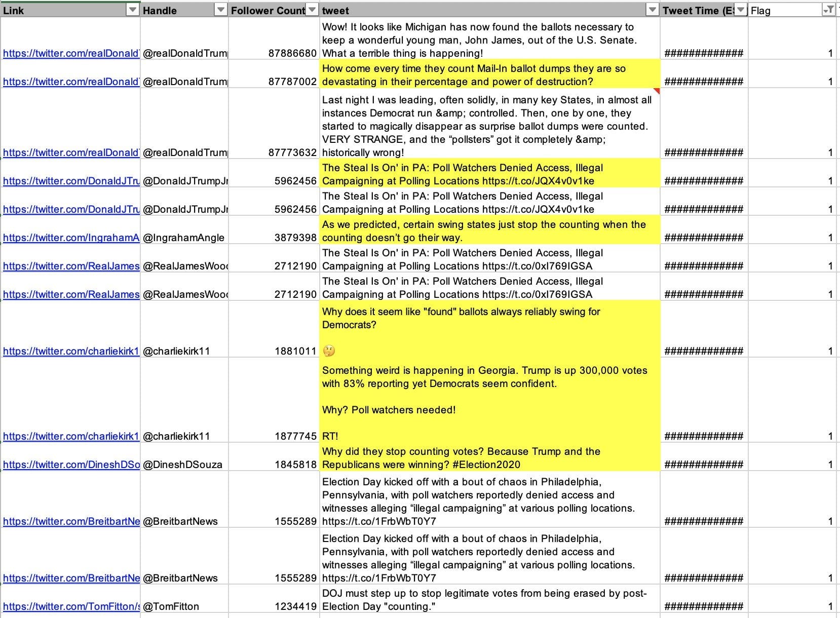840x618 pixels.
Task: Open the DineshDSouza twitter link
Action: [x=71, y=465]
